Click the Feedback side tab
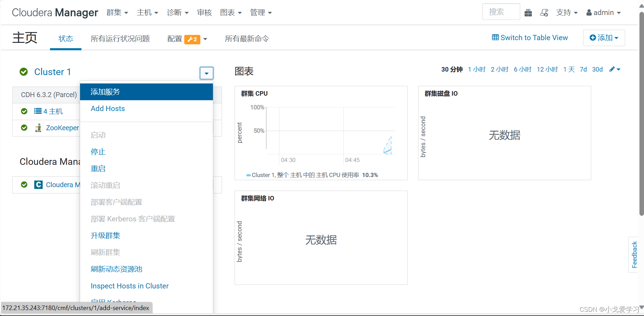Screen dimensions: 644x316 634,255
